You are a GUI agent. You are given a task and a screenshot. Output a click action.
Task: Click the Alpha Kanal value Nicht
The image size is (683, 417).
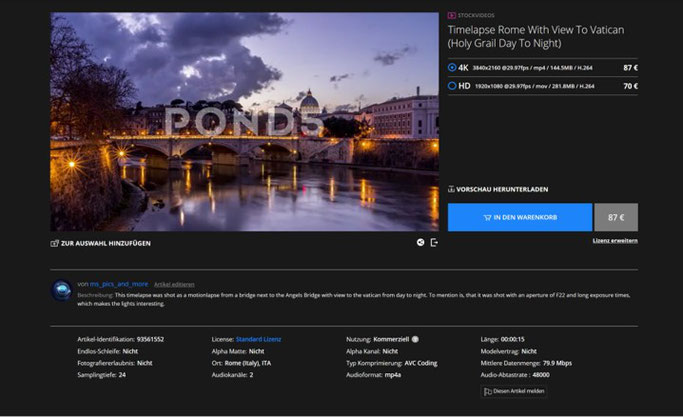click(390, 351)
